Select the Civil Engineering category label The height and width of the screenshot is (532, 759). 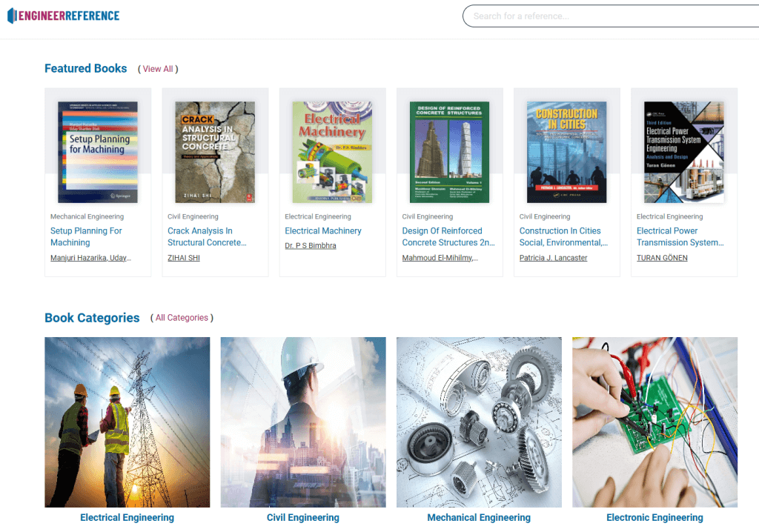click(x=302, y=518)
